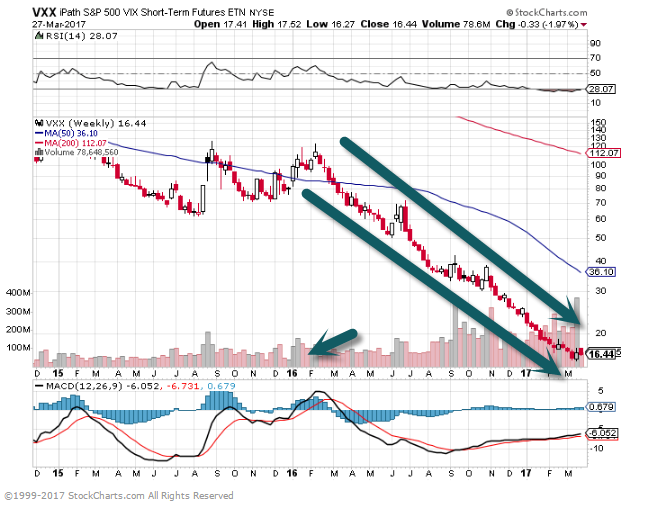This screenshot has height=509, width=646.
Task: Click the iPath S&P 500 VIX Short-Term Futures ETN name
Action: pyautogui.click(x=152, y=13)
